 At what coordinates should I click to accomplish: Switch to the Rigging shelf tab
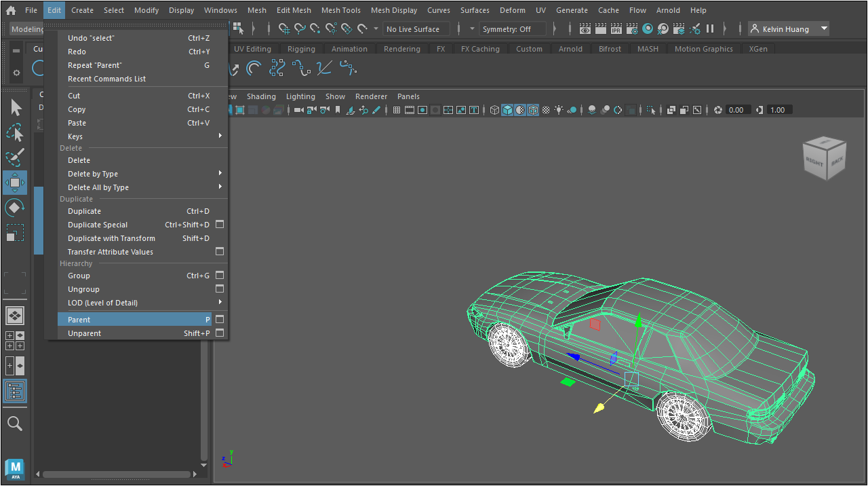(301, 49)
